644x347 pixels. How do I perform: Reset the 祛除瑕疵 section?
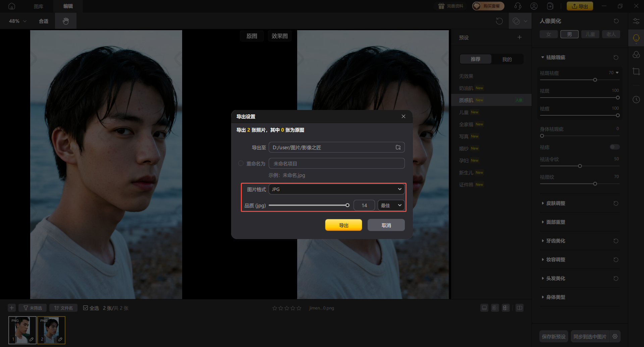616,58
